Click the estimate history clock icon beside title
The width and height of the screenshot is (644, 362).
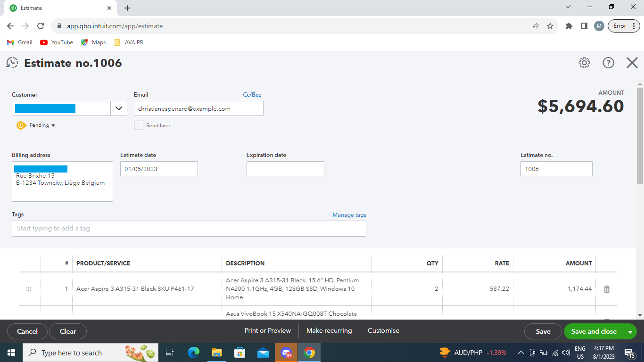[12, 63]
